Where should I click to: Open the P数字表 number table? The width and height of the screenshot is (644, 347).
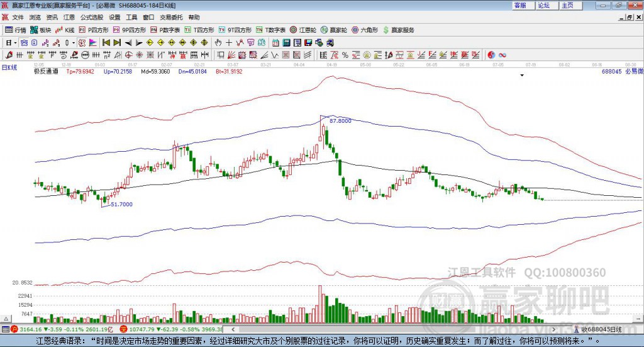click(x=165, y=30)
